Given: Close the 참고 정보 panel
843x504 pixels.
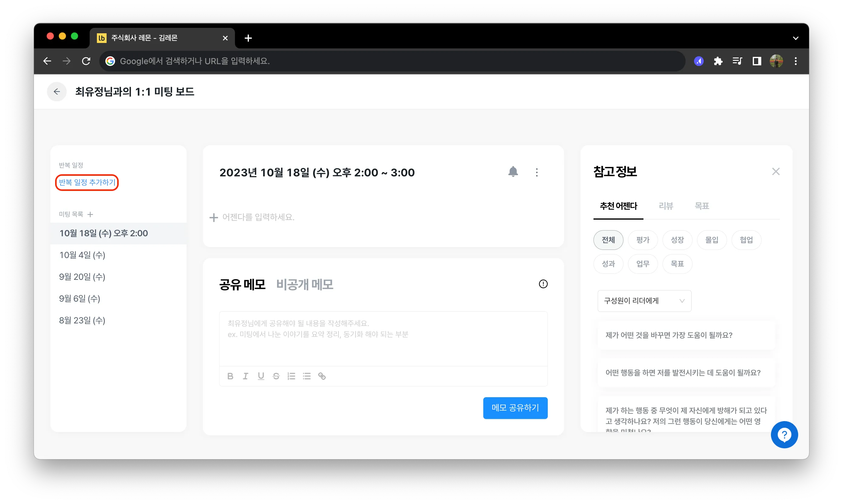Looking at the screenshot, I should pyautogui.click(x=776, y=172).
